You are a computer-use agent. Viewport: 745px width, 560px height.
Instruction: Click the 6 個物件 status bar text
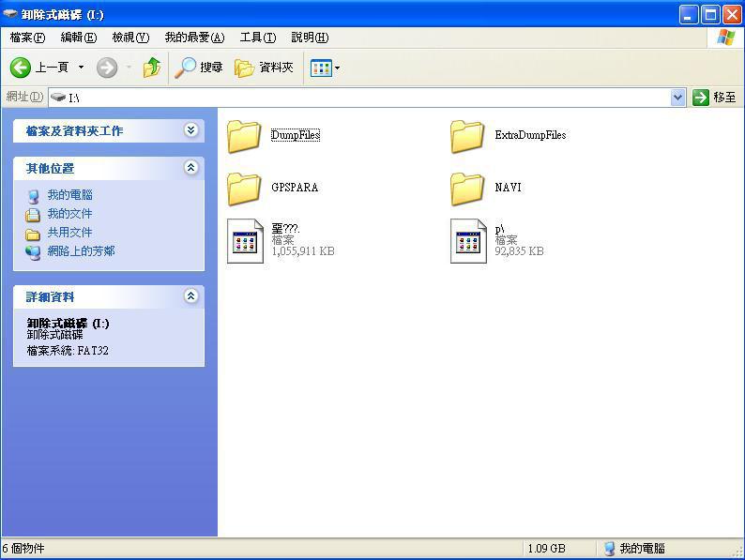click(x=23, y=549)
